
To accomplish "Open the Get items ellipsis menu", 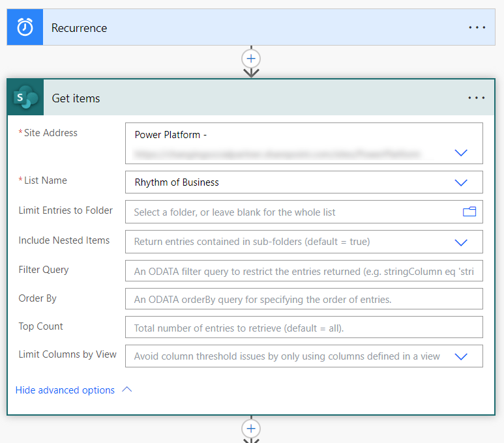I will (477, 98).
